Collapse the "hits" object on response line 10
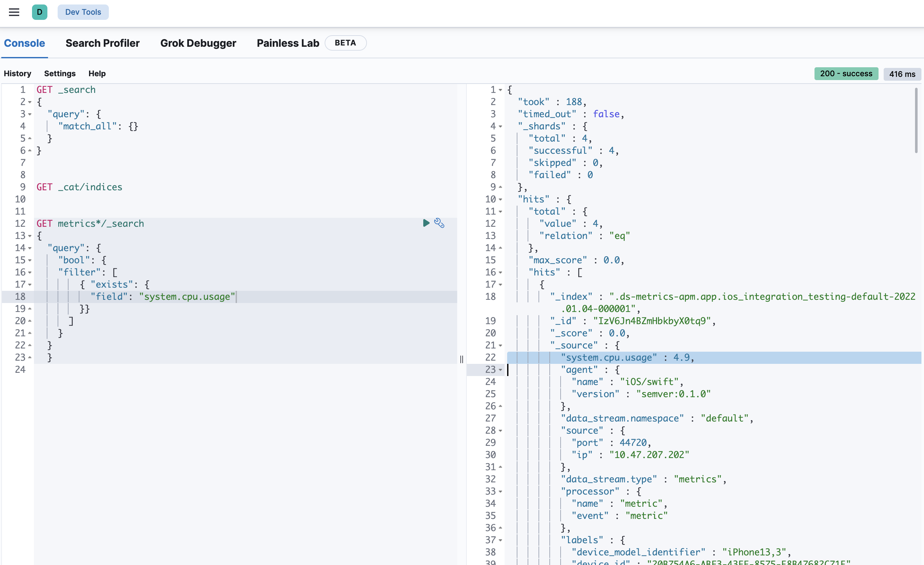The image size is (924, 565). [x=501, y=199]
